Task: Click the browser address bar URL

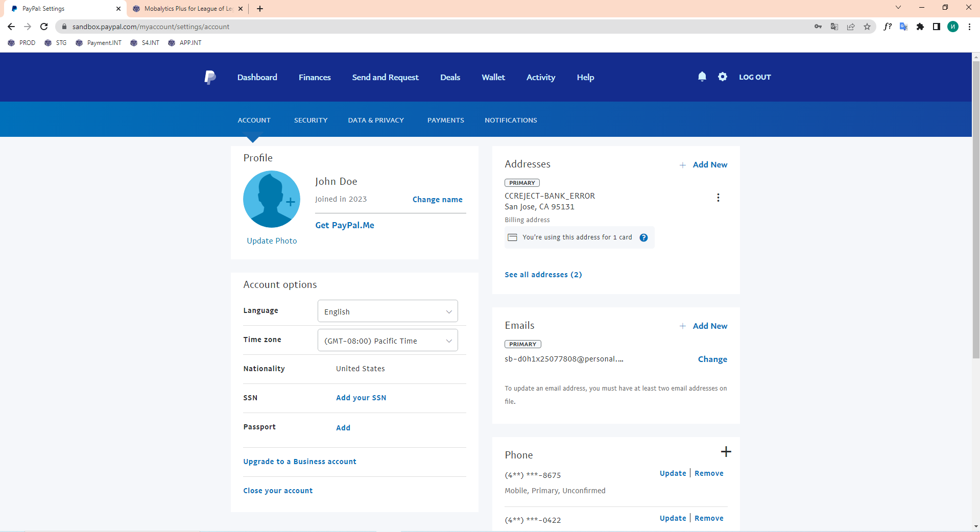Action: click(x=151, y=27)
